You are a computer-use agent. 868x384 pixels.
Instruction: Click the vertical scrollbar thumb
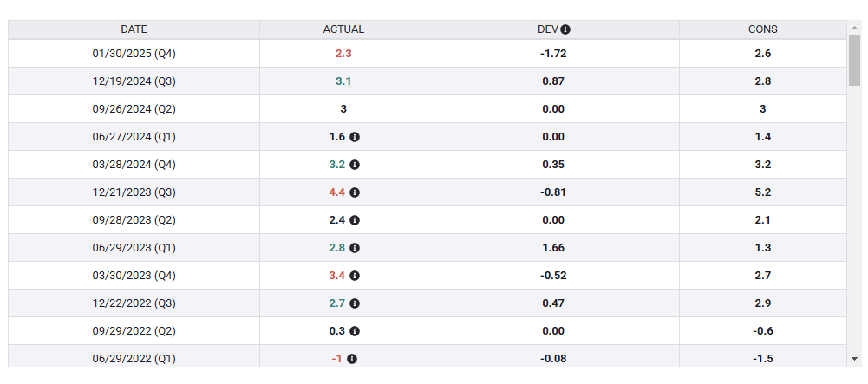pyautogui.click(x=854, y=59)
